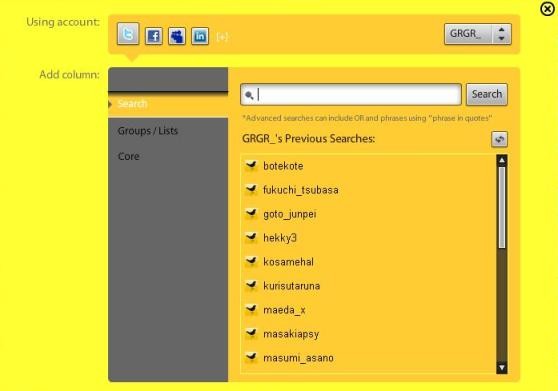Click the magnifier icon in search field
The height and width of the screenshot is (391, 558).
(249, 95)
